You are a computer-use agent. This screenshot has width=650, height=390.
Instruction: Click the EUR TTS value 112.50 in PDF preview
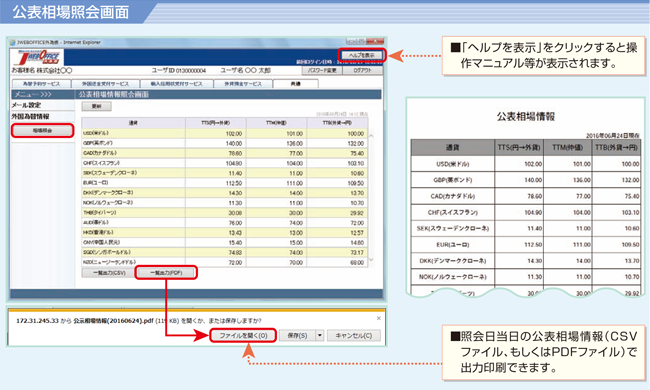(x=533, y=245)
